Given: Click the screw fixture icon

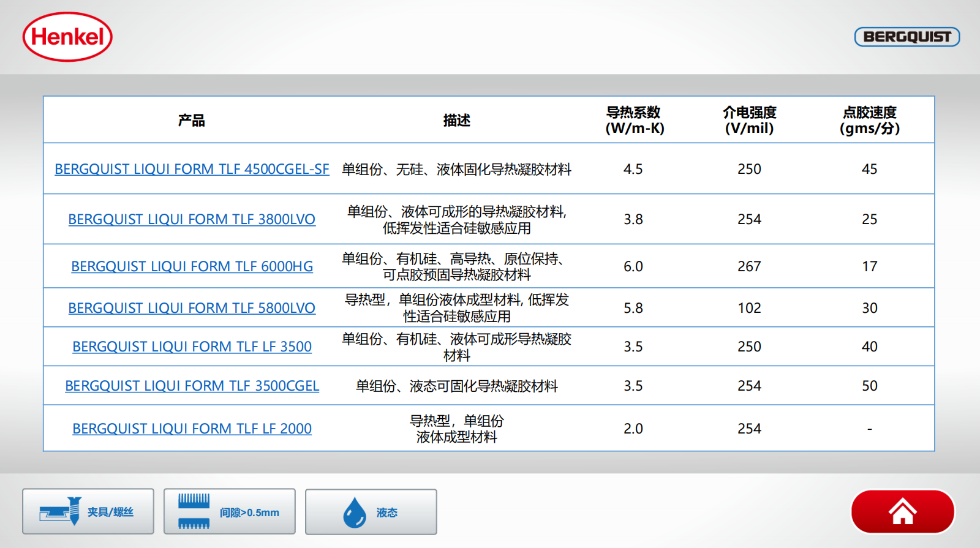Looking at the screenshot, I should (61, 511).
